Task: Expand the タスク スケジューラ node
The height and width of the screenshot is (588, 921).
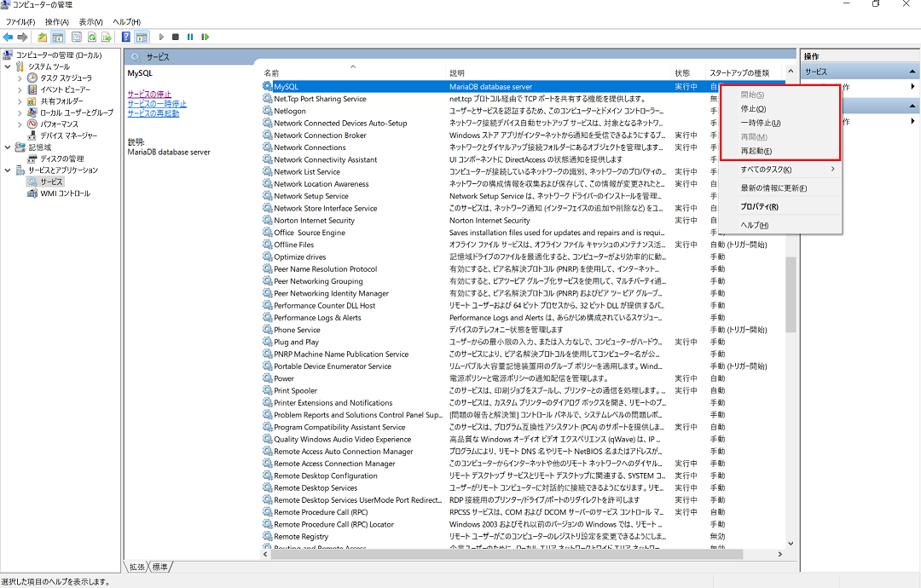Action: coord(20,78)
